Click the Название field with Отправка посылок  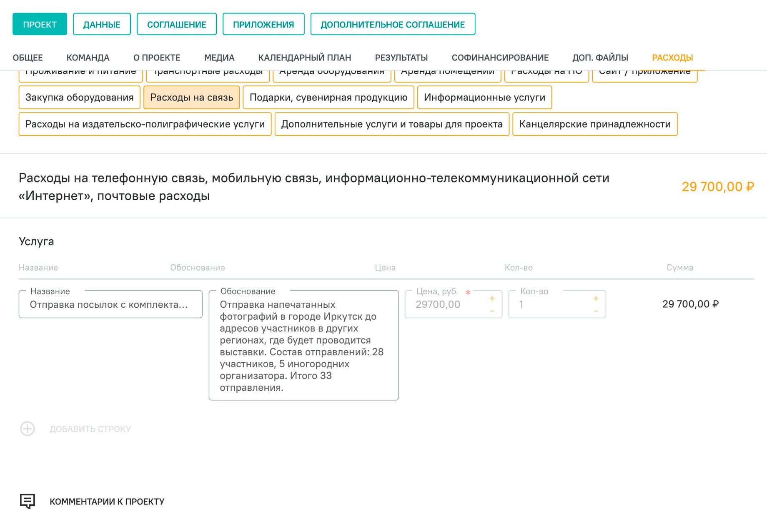point(110,304)
